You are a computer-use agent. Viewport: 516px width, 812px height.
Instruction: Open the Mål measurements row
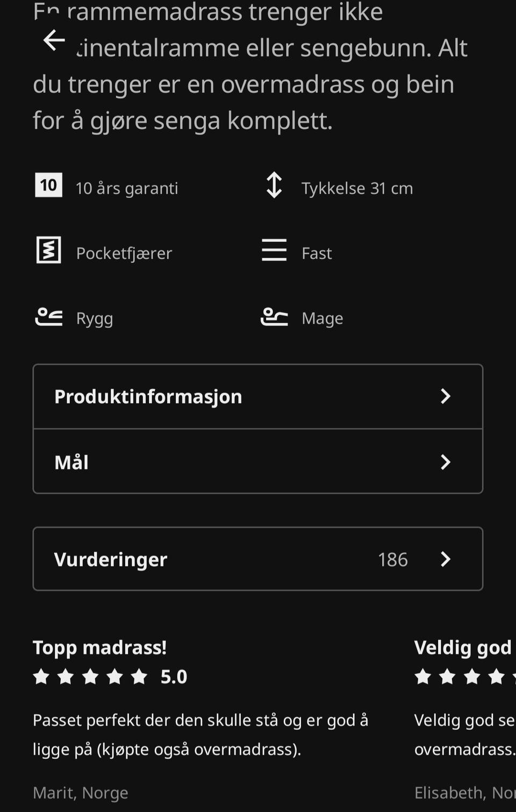tap(258, 461)
